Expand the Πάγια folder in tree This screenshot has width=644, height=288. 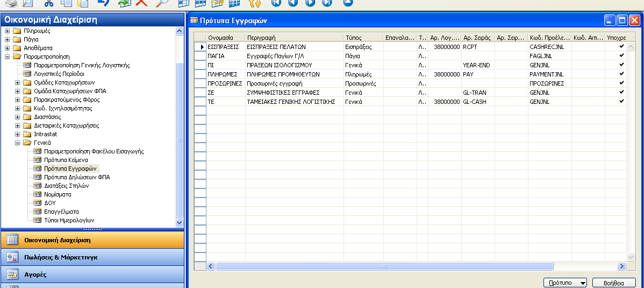pyautogui.click(x=7, y=39)
